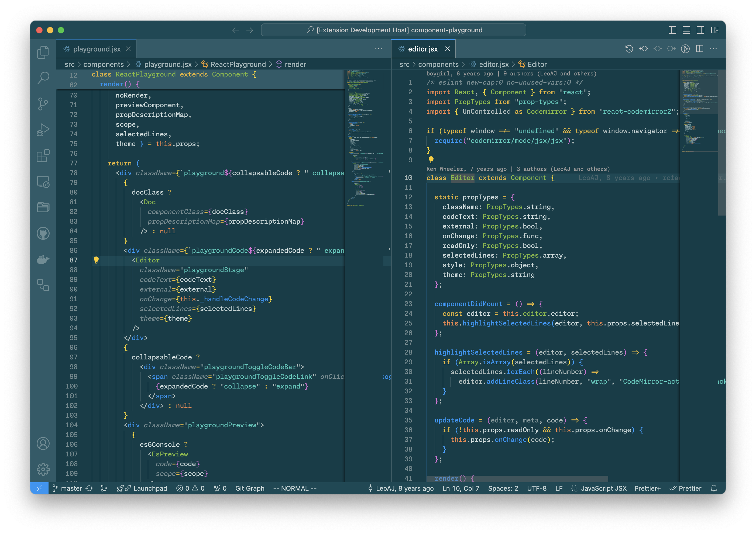Toggle bottom panel layout icon
The width and height of the screenshot is (756, 534).
point(686,30)
